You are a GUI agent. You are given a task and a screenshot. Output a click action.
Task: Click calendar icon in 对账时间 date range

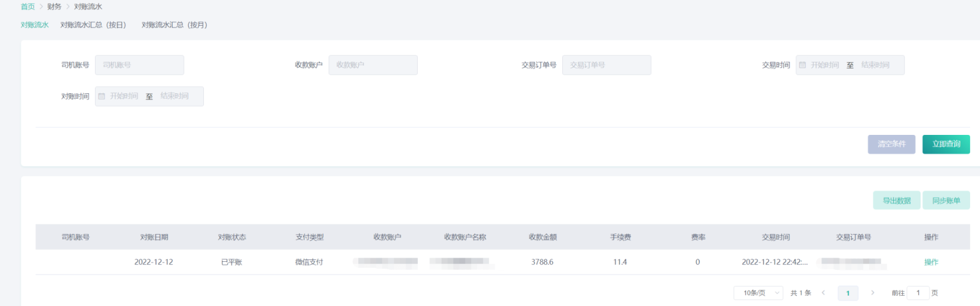click(x=102, y=96)
